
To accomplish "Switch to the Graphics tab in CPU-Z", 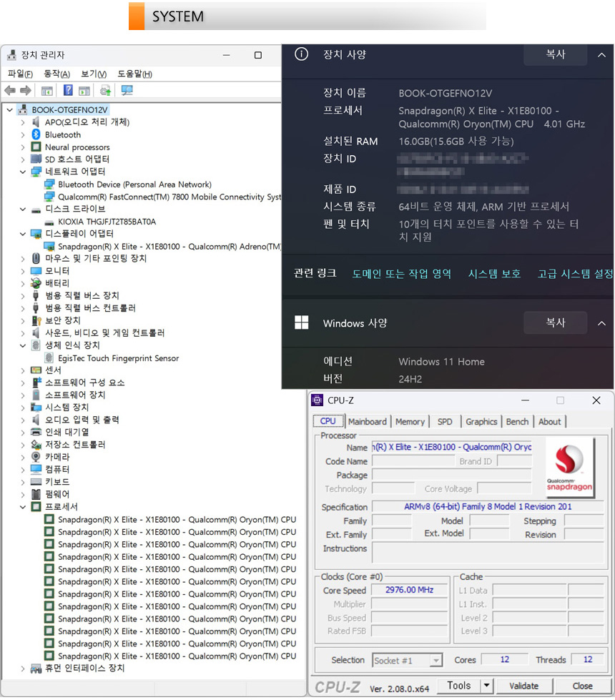I will (x=481, y=422).
